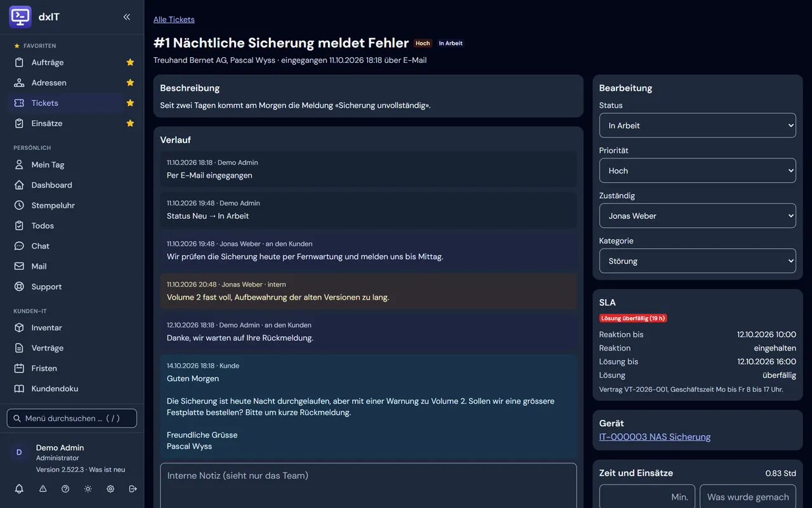This screenshot has width=812, height=508.
Task: Open help question mark icon
Action: click(65, 489)
